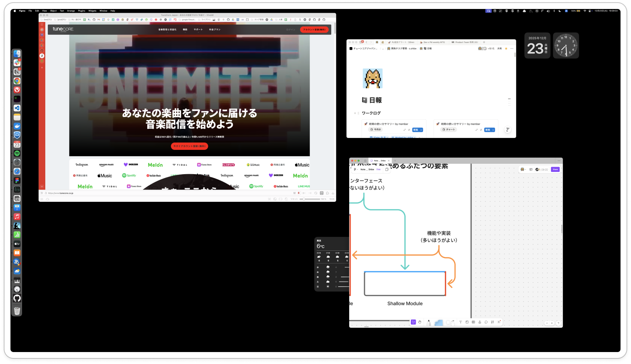The width and height of the screenshot is (631, 364).
Task: Add a new tab in Figma window
Action: coord(395,161)
